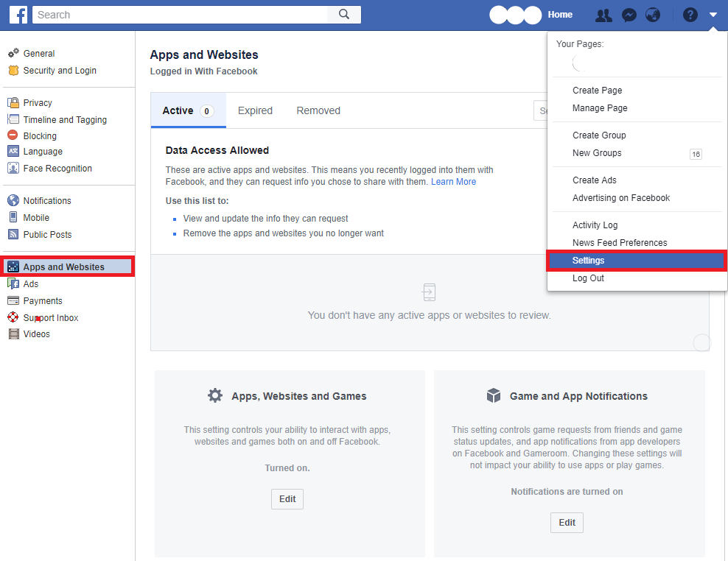Click the Learn More link
728x561 pixels.
tap(453, 182)
